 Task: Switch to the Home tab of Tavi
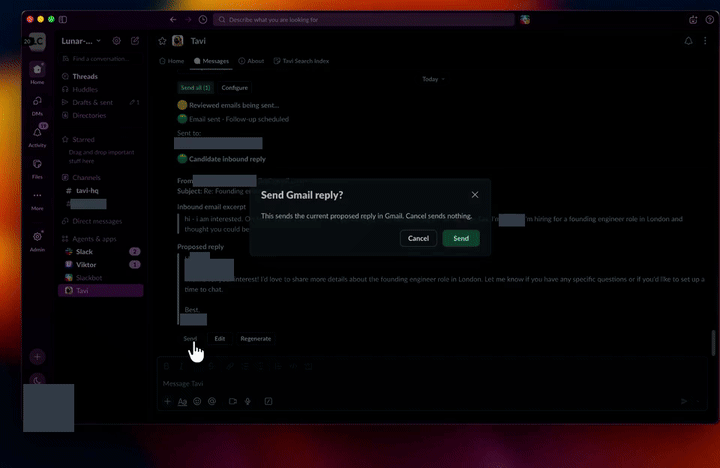tap(172, 61)
